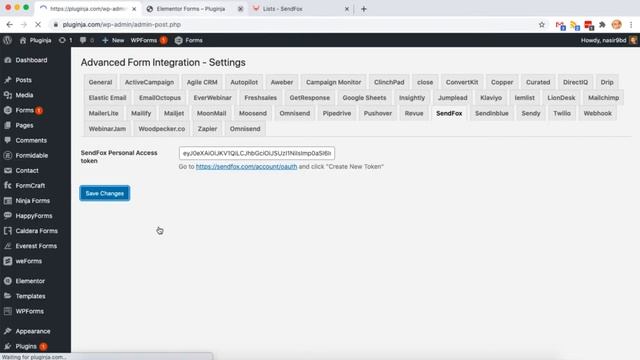Screen dimensions: 640x360
Task: Open browser extensions puzzle icon
Action: point(602,25)
